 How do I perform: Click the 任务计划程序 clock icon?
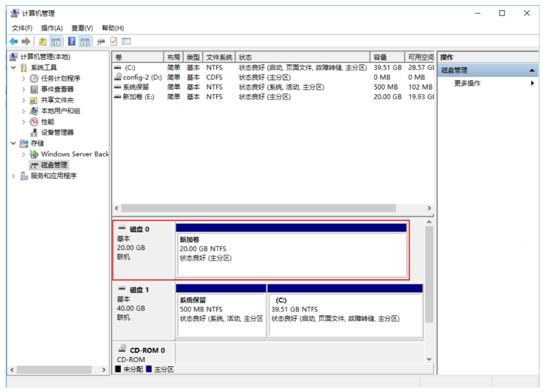(x=34, y=79)
